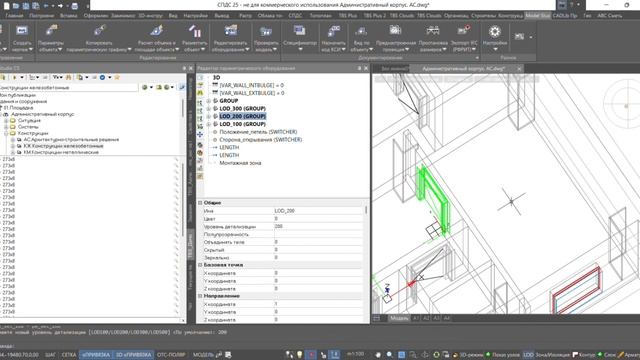Click the navigation wheel in the viewport corner
640x360 pixels.
pyautogui.click(x=626, y=105)
